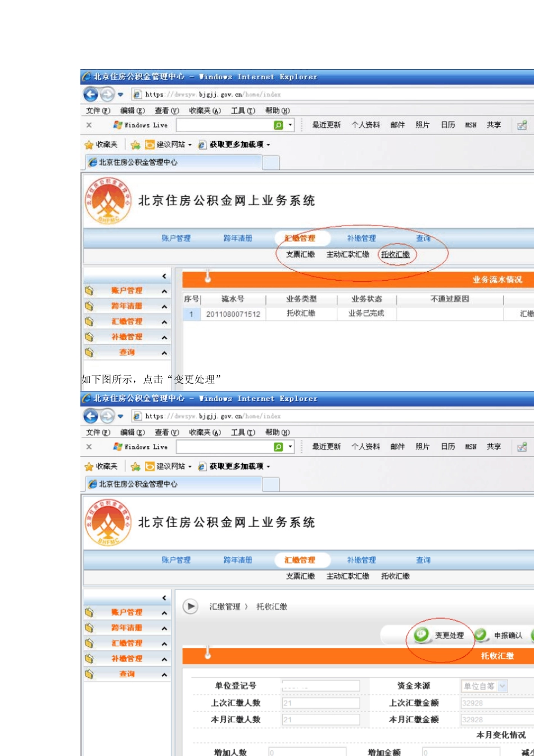Collapse sidebar 查询 chevron in the 变更处理 window
The height and width of the screenshot is (756, 534).
click(x=164, y=674)
